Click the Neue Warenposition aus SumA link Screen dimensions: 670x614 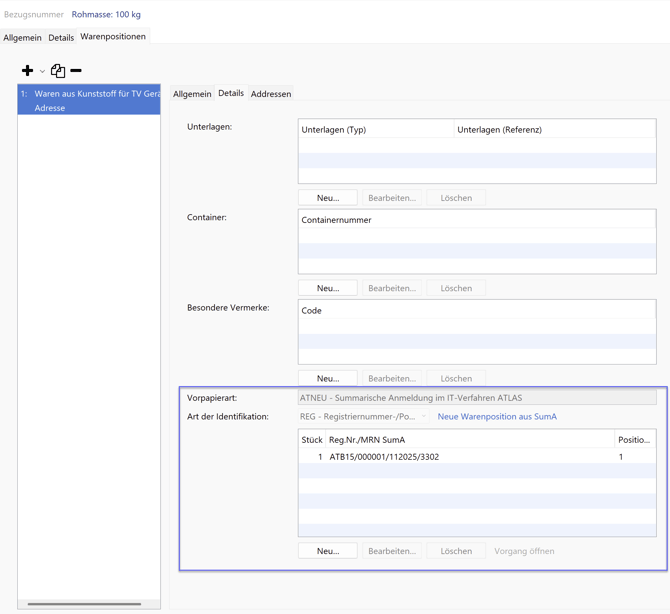[497, 417]
